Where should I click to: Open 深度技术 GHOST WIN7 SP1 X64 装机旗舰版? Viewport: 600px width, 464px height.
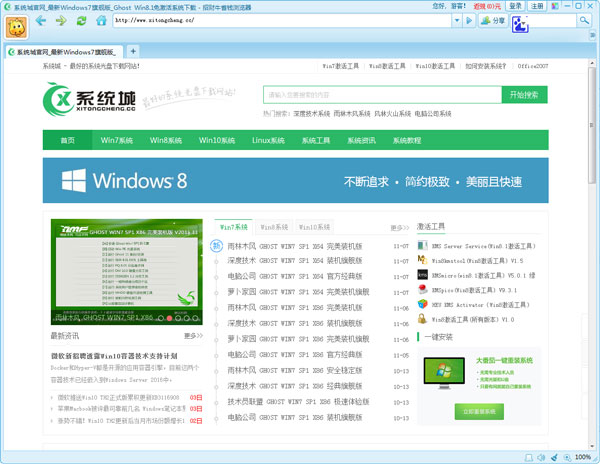(295, 261)
